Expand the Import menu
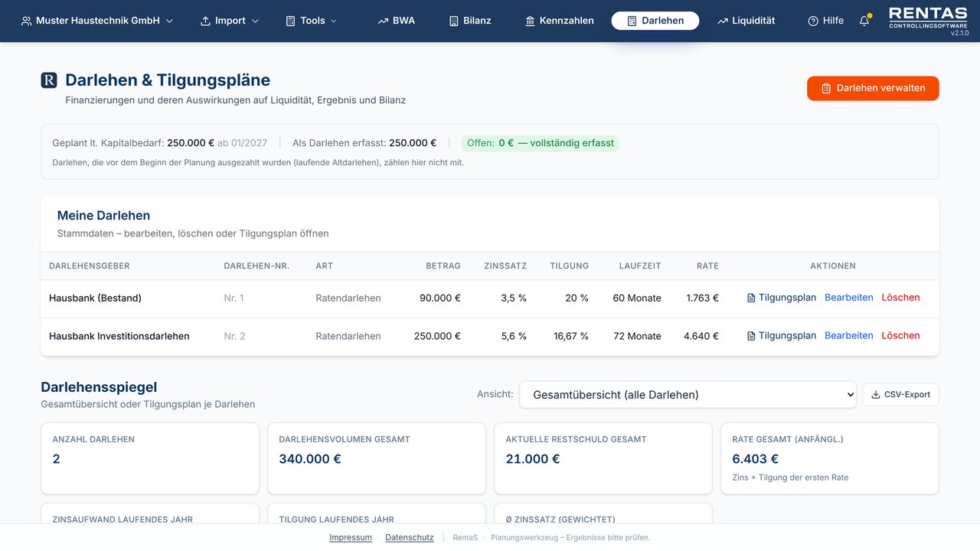 tap(230, 21)
